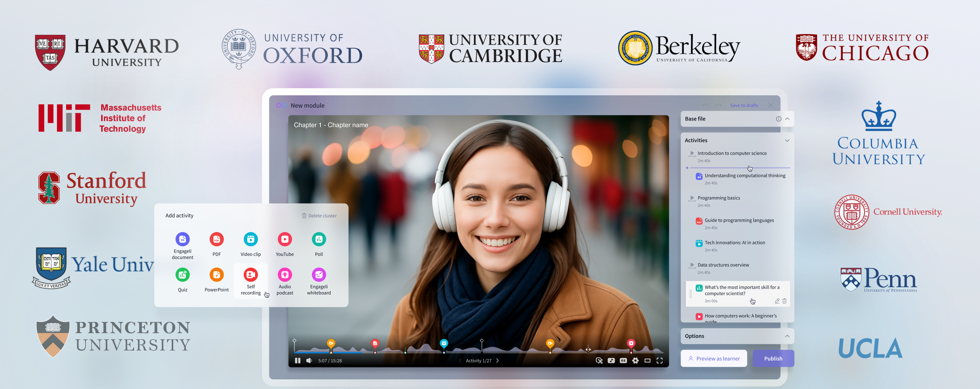
Task: Click the second orange recording timeline marker
Action: 550,343
